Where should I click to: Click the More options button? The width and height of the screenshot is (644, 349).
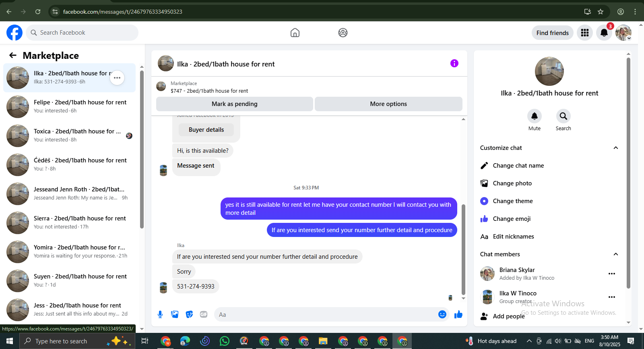coord(388,104)
